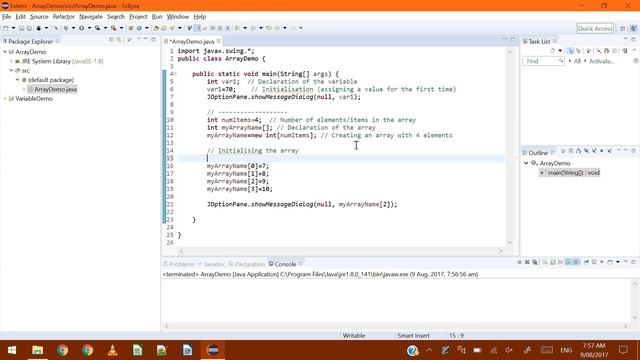Click the Open Perspective icon
The image size is (640, 360).
tap(622, 28)
